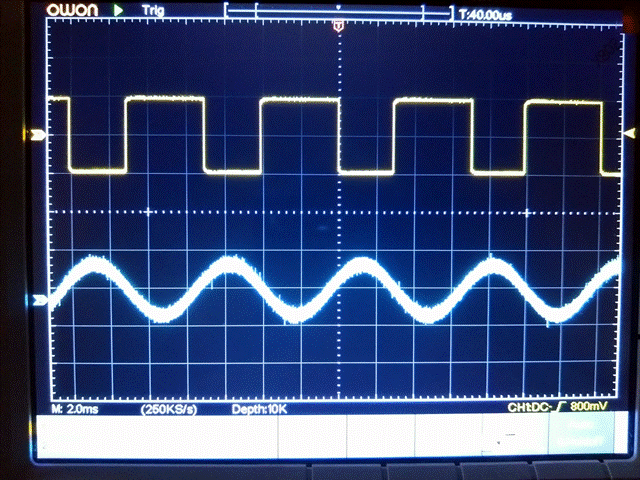Click the trigger level arrow on the right edge
This screenshot has width=640, height=480.
[629, 134]
